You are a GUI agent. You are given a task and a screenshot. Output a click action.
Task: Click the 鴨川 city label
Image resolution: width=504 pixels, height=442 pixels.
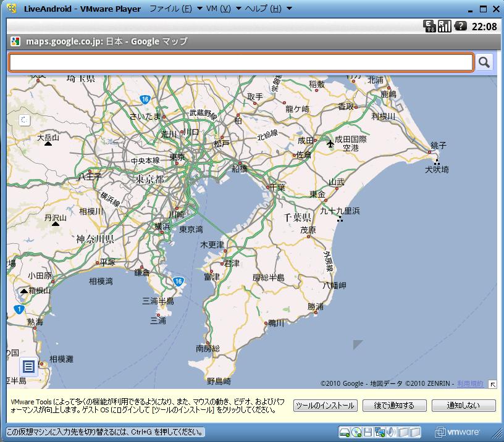click(x=276, y=323)
